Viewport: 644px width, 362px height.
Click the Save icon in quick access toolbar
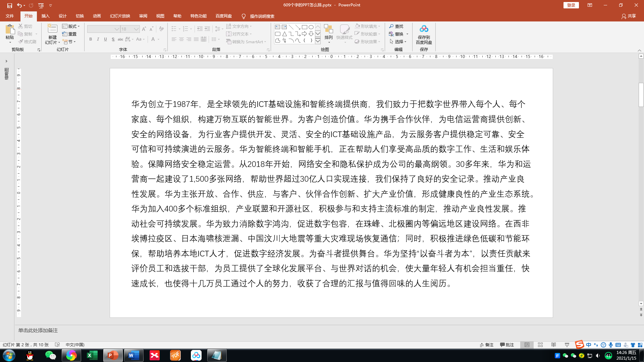(x=9, y=5)
